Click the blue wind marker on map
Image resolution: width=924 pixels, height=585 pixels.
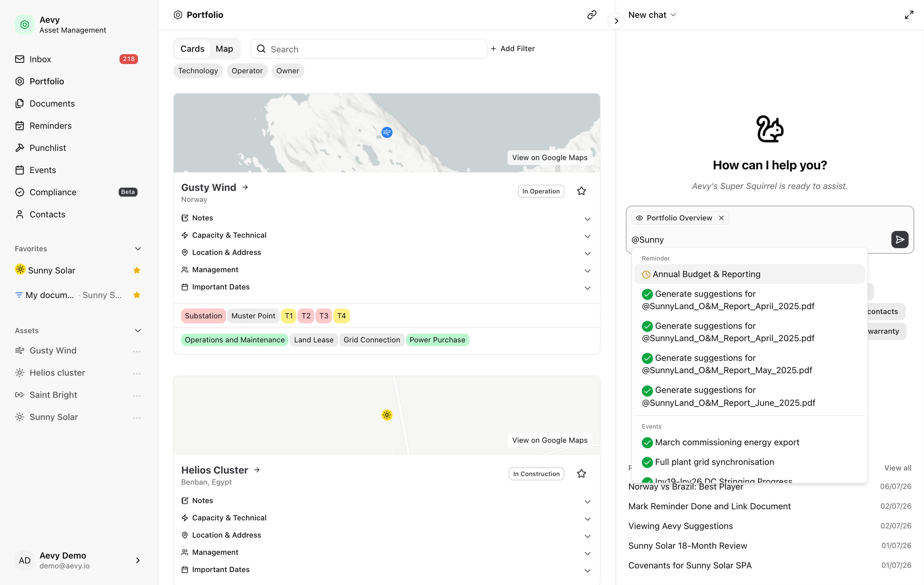[x=387, y=132]
